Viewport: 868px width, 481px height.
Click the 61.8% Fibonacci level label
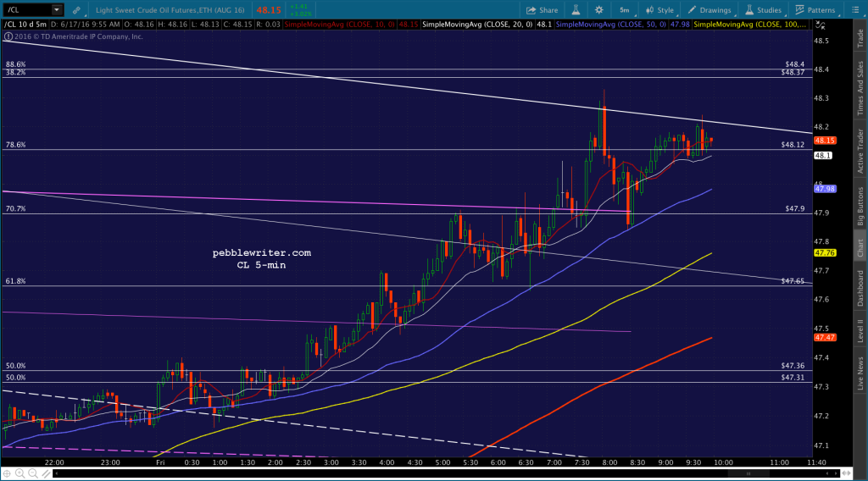15,281
